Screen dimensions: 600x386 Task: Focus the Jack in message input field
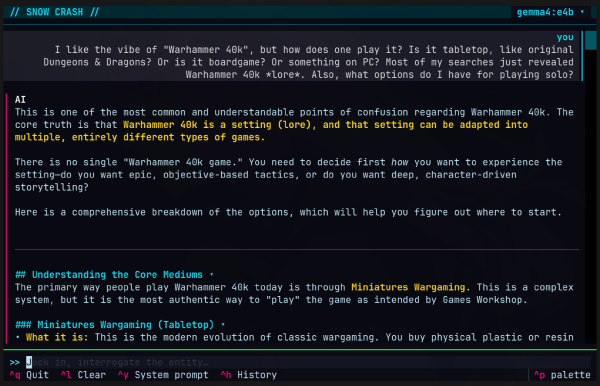pyautogui.click(x=308, y=362)
